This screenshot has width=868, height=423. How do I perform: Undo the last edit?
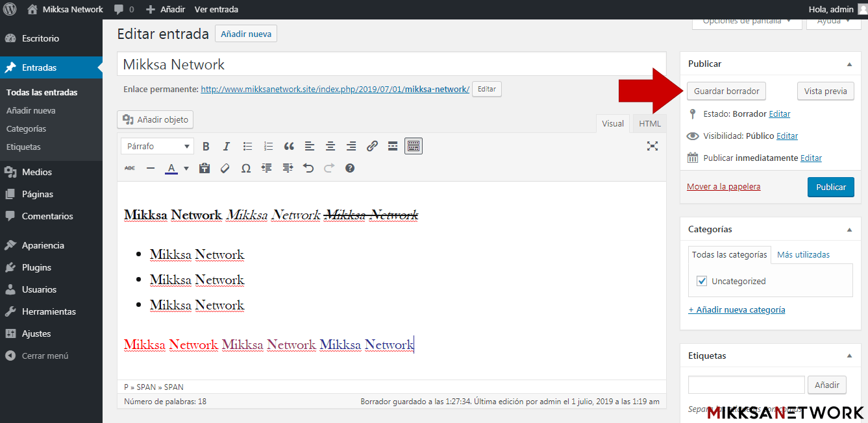pos(308,169)
